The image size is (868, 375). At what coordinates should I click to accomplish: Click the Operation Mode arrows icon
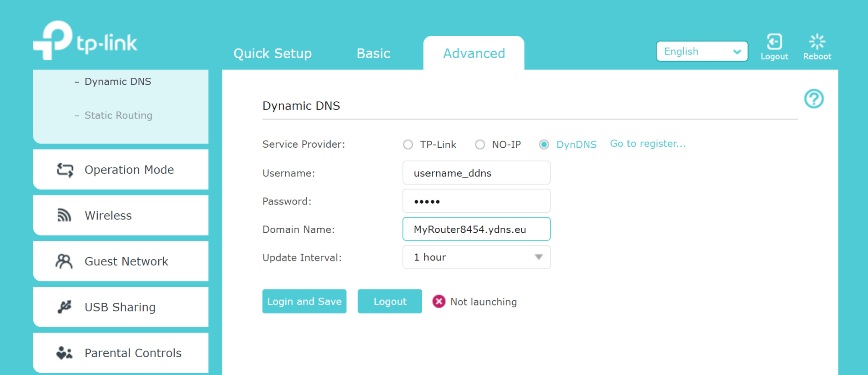point(65,170)
